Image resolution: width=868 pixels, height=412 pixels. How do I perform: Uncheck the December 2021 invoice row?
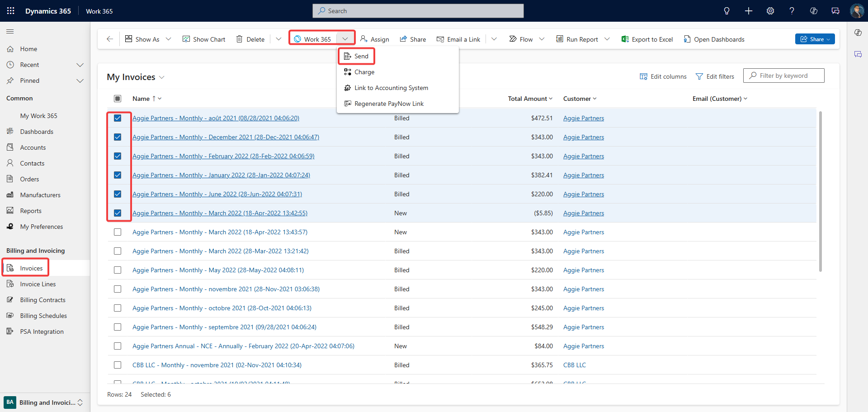coord(118,137)
